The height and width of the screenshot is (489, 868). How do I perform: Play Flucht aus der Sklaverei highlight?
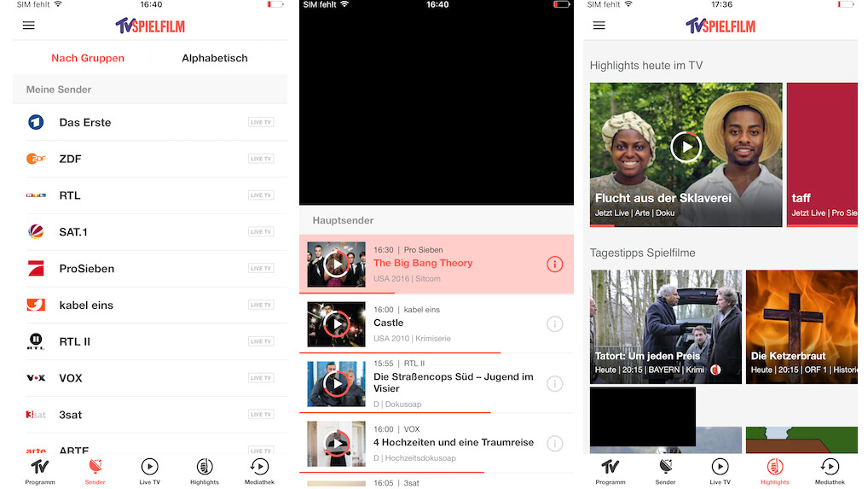click(686, 148)
